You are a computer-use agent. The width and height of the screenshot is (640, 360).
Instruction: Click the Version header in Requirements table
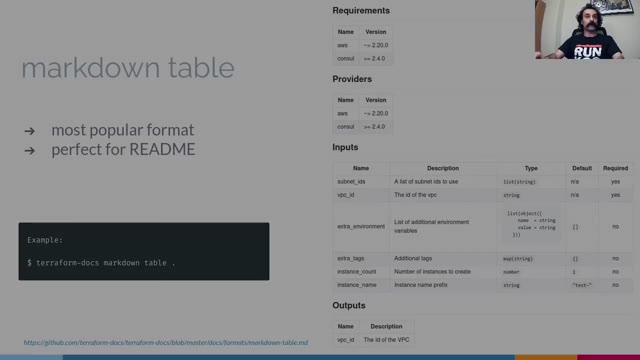coord(376,32)
